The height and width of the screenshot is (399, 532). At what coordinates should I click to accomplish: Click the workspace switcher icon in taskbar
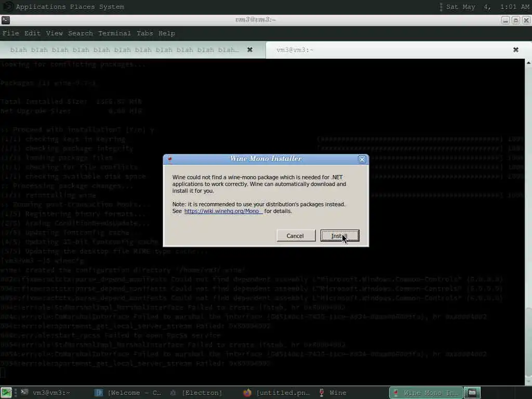(x=472, y=393)
